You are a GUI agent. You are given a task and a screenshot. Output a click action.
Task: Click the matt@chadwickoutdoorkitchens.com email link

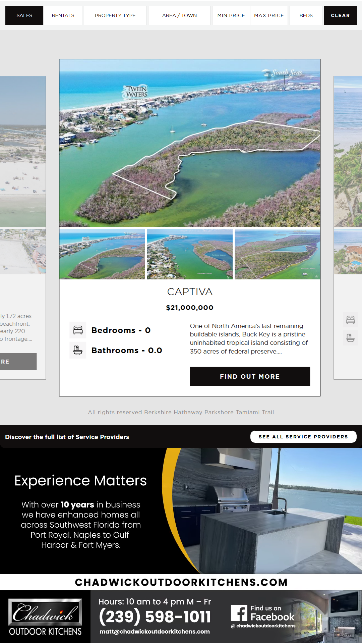pos(155,632)
